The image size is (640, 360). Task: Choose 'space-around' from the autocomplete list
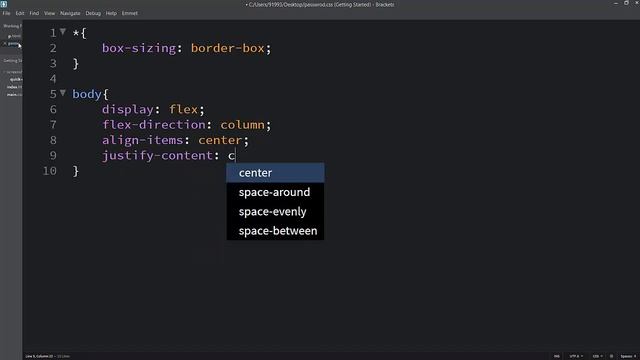click(276, 192)
